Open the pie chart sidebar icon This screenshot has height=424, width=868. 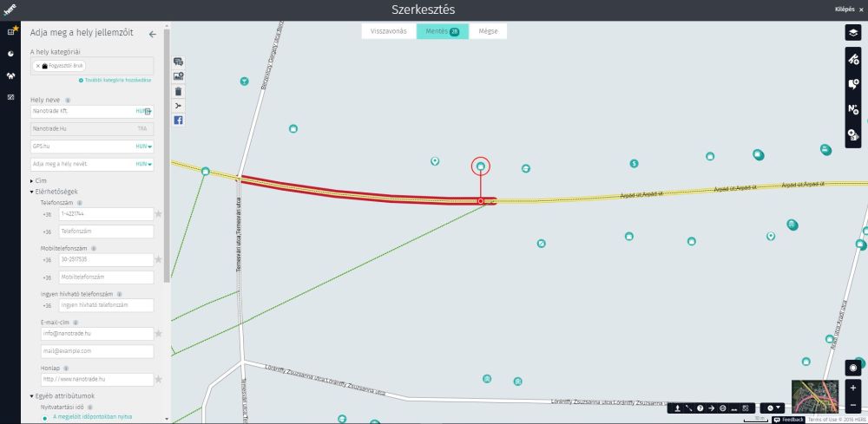pyautogui.click(x=10, y=54)
